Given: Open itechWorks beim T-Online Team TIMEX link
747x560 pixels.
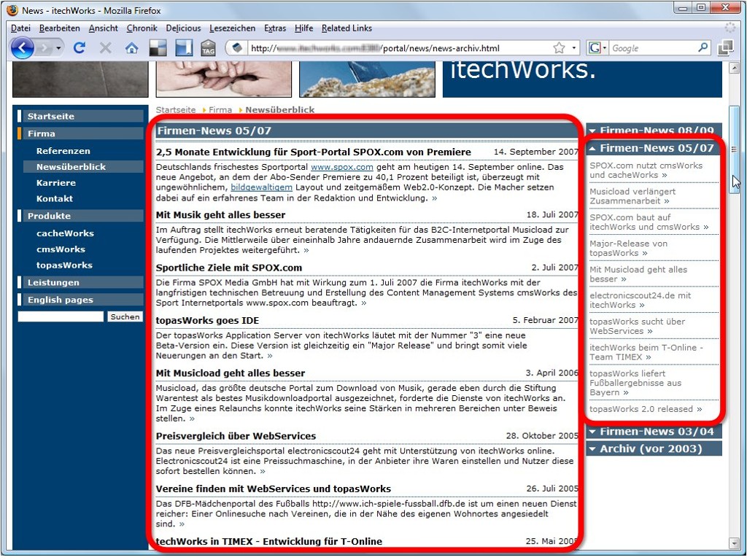Looking at the screenshot, I should coord(646,352).
